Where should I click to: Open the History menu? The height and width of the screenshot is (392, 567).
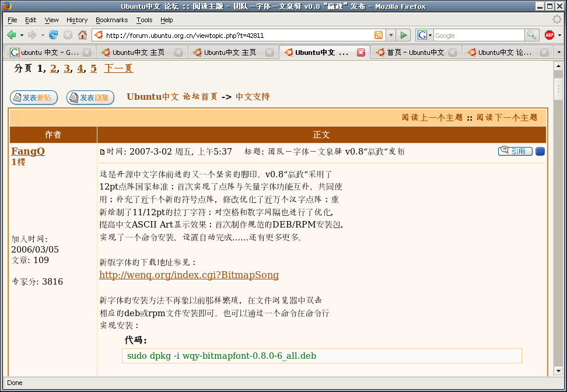pyautogui.click(x=76, y=20)
